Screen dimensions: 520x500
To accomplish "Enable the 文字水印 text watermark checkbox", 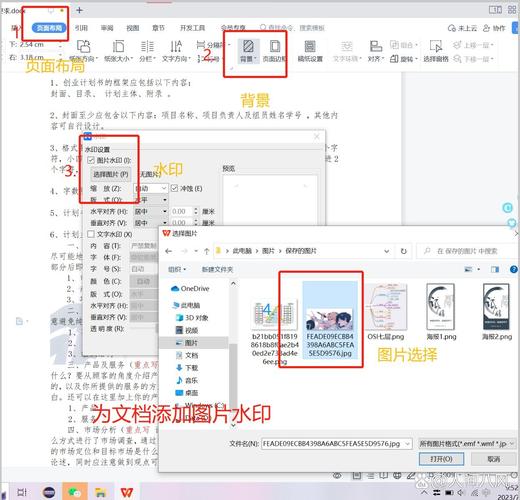I will pos(91,234).
